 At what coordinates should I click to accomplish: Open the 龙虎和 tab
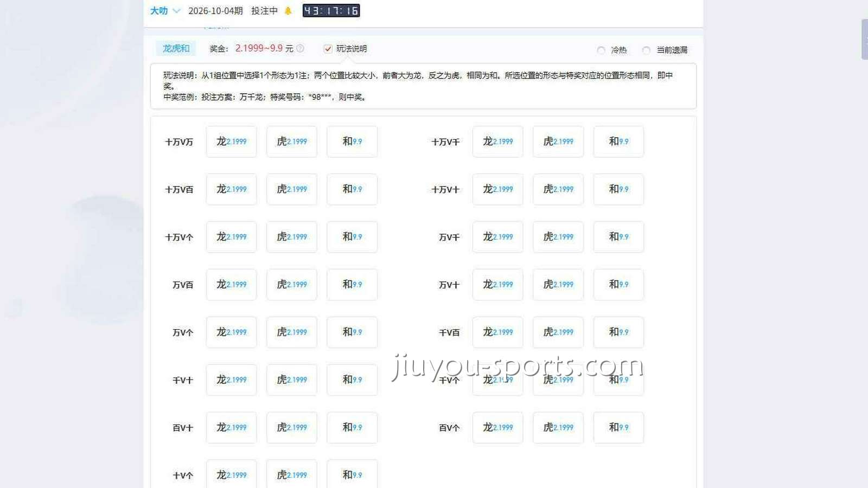pos(176,49)
